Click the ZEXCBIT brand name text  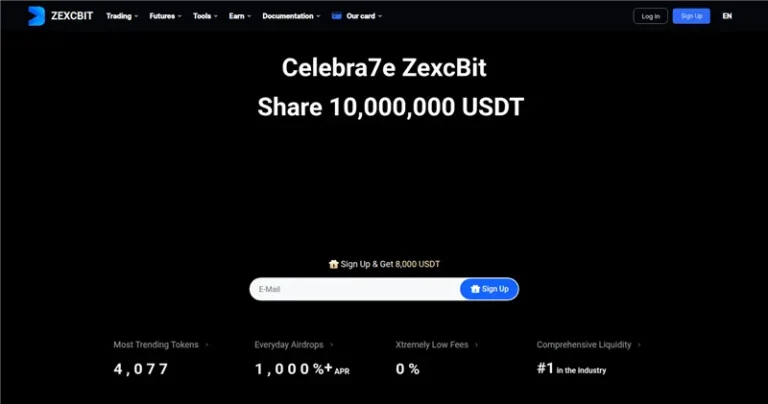point(72,16)
